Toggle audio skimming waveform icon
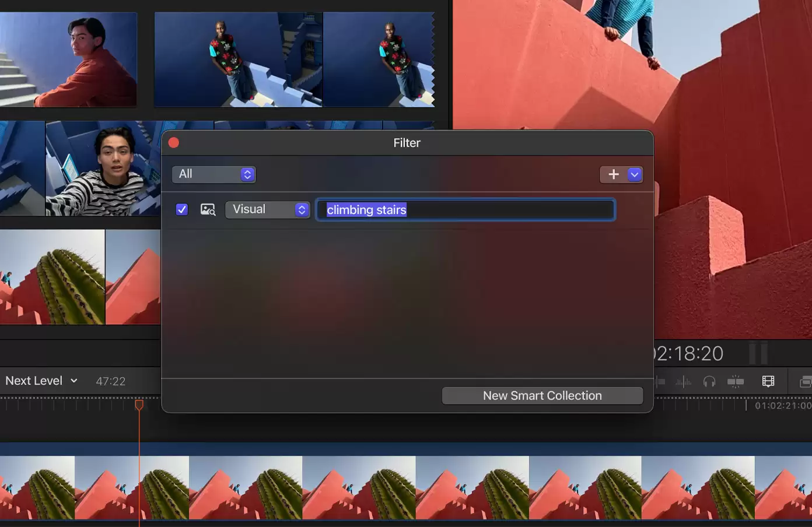The height and width of the screenshot is (527, 812). (682, 381)
